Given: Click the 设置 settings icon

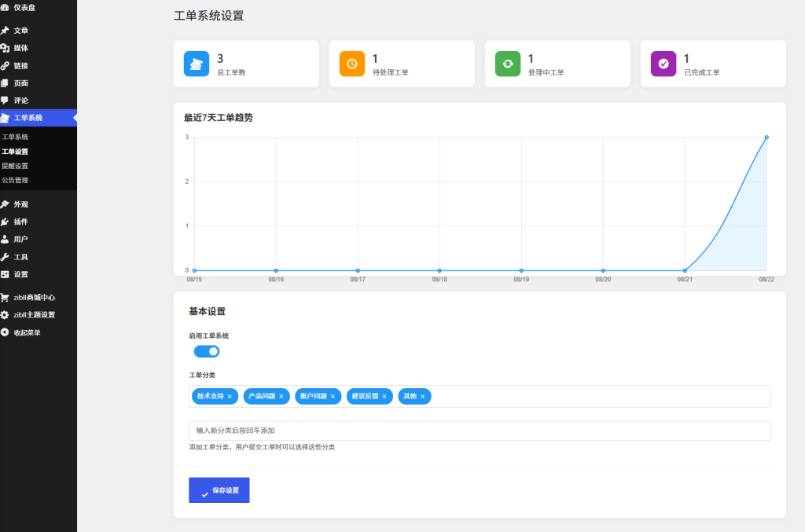Looking at the screenshot, I should click(x=5, y=274).
